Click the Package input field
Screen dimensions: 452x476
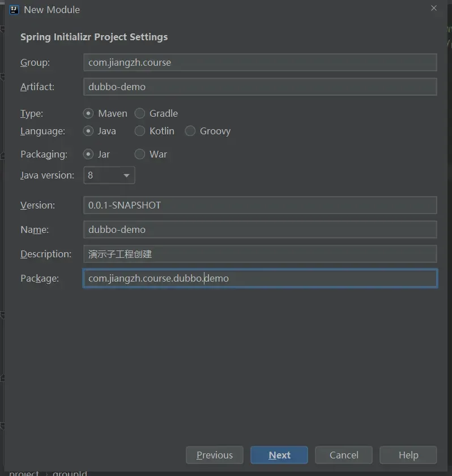point(260,278)
